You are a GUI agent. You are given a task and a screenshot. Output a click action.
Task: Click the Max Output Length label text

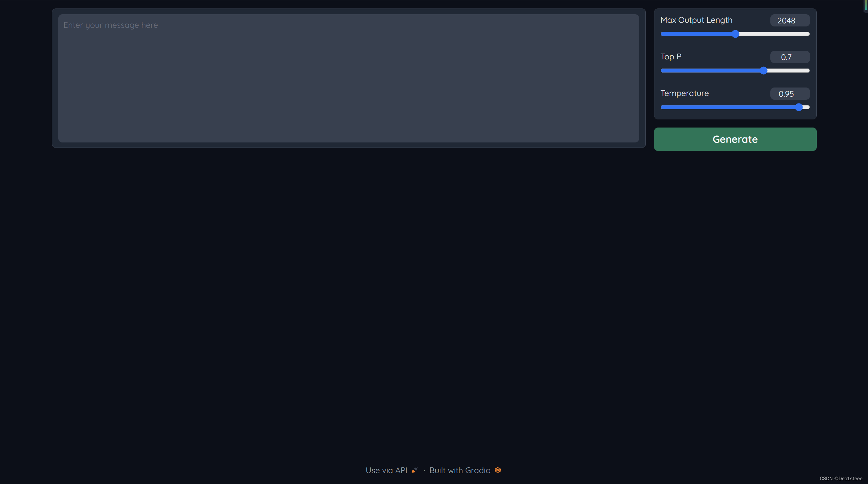(x=696, y=20)
